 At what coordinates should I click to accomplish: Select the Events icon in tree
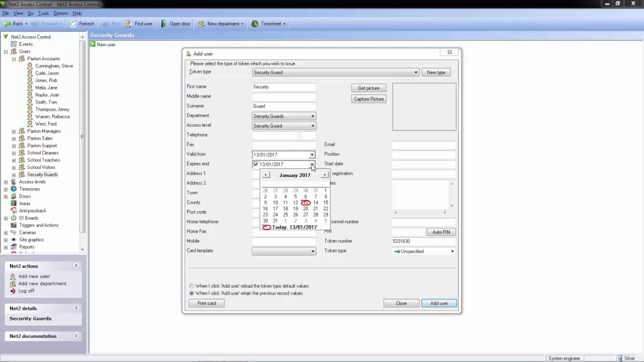(14, 44)
